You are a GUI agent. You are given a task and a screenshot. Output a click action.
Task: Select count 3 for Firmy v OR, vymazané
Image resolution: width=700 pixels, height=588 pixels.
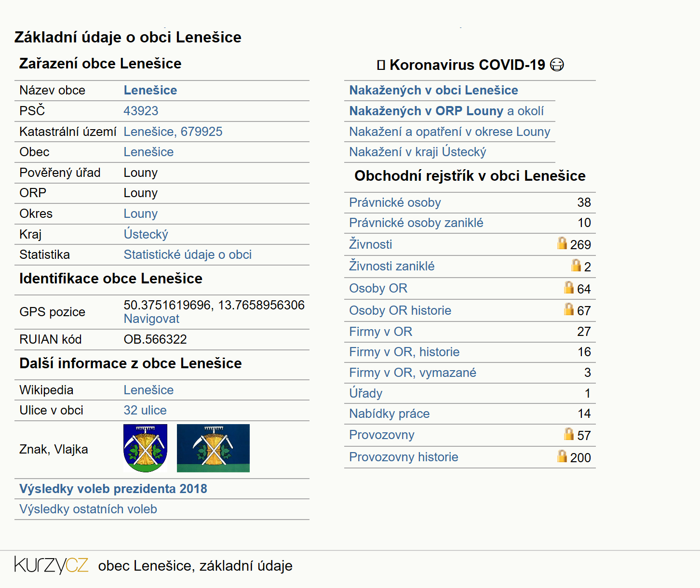587,373
